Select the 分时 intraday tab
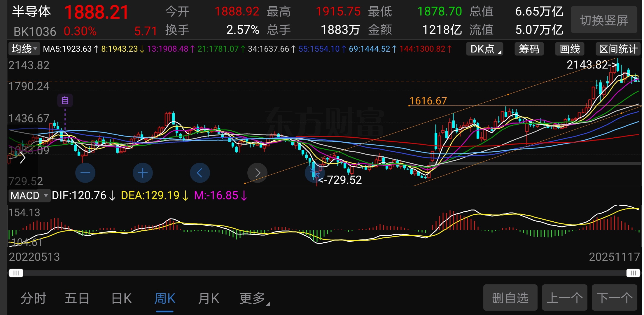 tap(34, 298)
